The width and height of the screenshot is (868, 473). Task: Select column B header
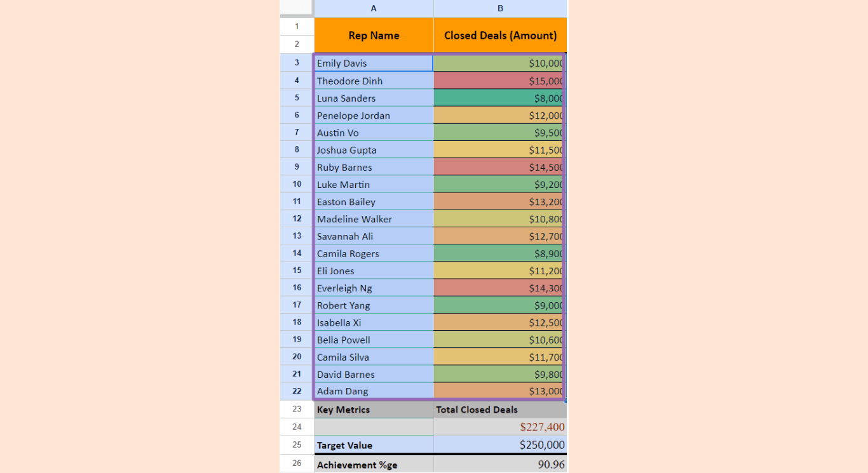point(500,8)
